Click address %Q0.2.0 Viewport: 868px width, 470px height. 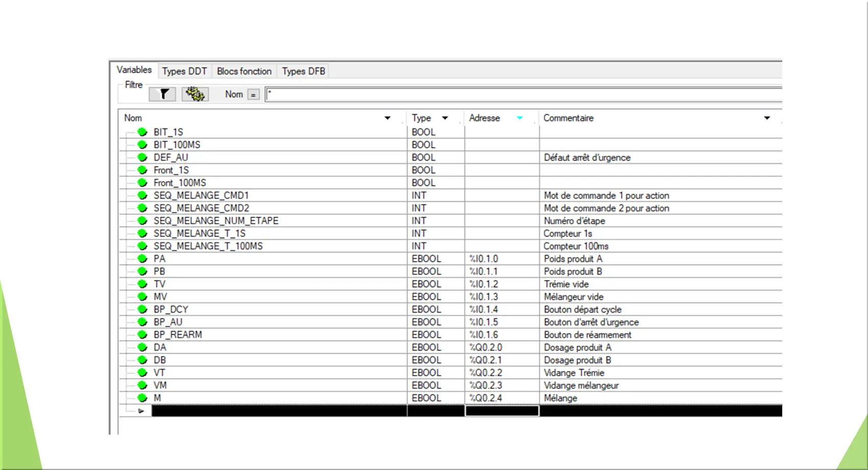486,347
